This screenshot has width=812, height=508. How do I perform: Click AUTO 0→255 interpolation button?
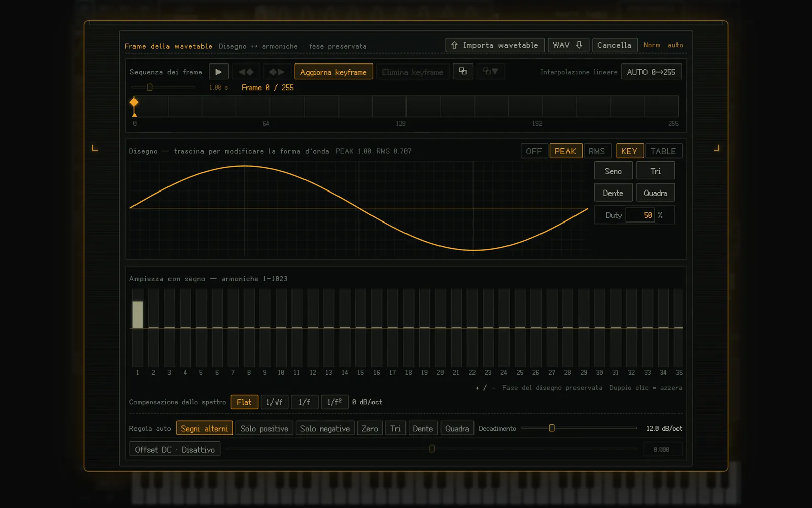[x=651, y=72]
